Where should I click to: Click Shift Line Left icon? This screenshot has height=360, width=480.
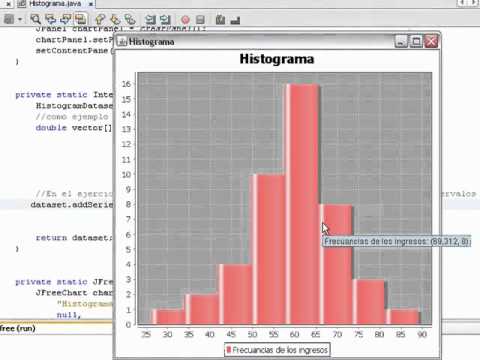tap(150, 19)
